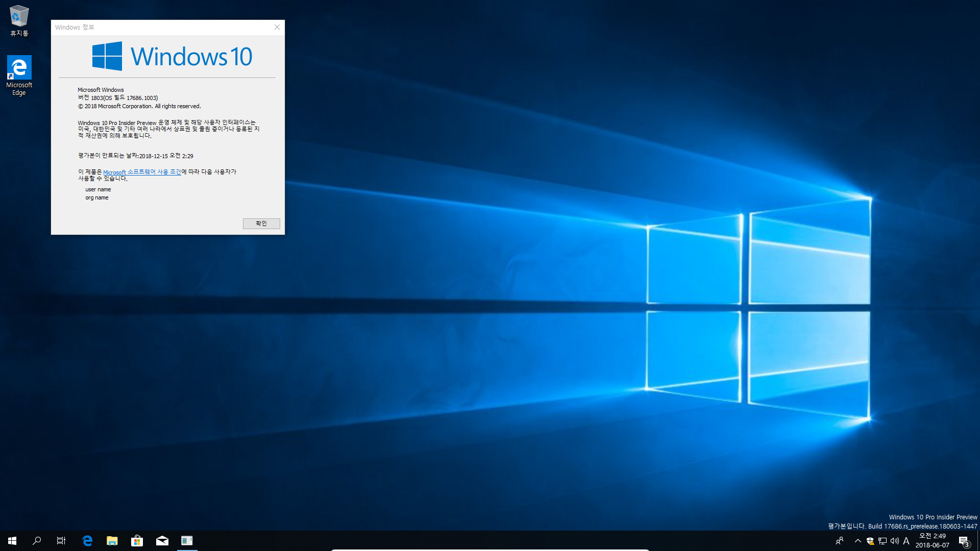The width and height of the screenshot is (980, 551).
Task: Click Show Desktop sliver at taskbar end
Action: (x=978, y=541)
